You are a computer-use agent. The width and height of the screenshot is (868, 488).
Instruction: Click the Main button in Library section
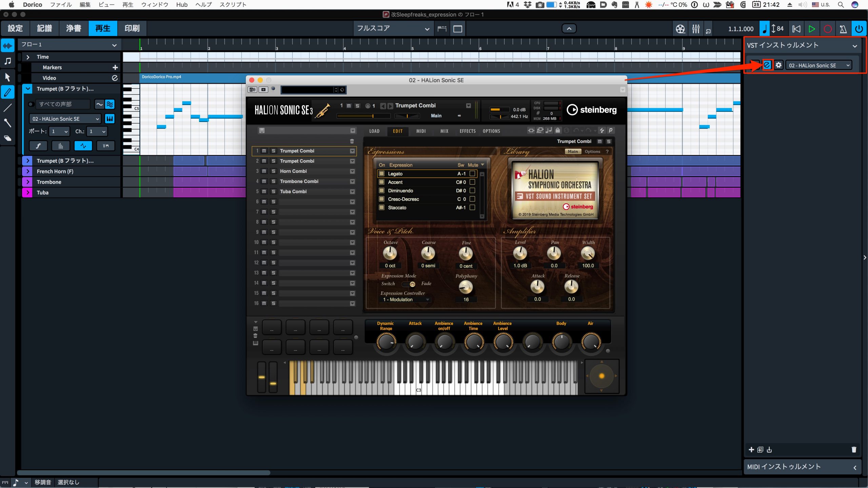pos(573,151)
